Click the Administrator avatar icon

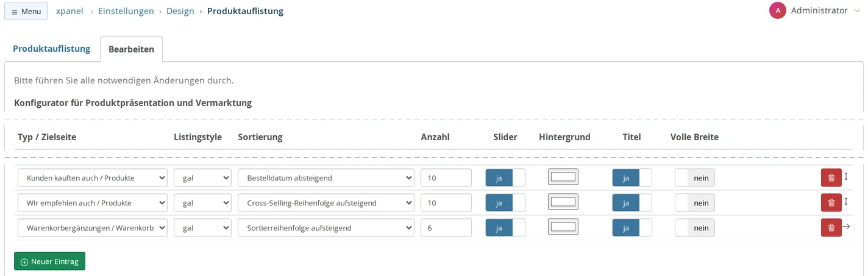click(x=778, y=10)
